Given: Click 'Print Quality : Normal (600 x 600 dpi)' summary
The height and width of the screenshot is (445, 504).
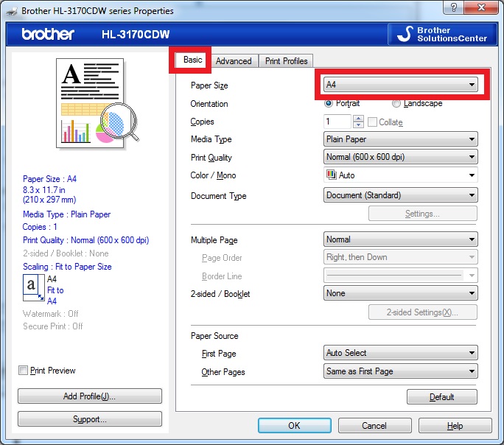Looking at the screenshot, I should coord(85,240).
